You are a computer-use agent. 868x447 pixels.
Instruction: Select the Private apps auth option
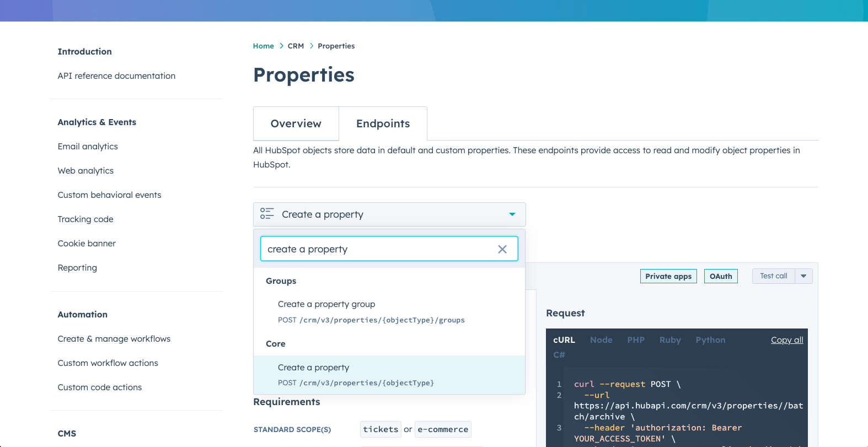click(x=668, y=276)
